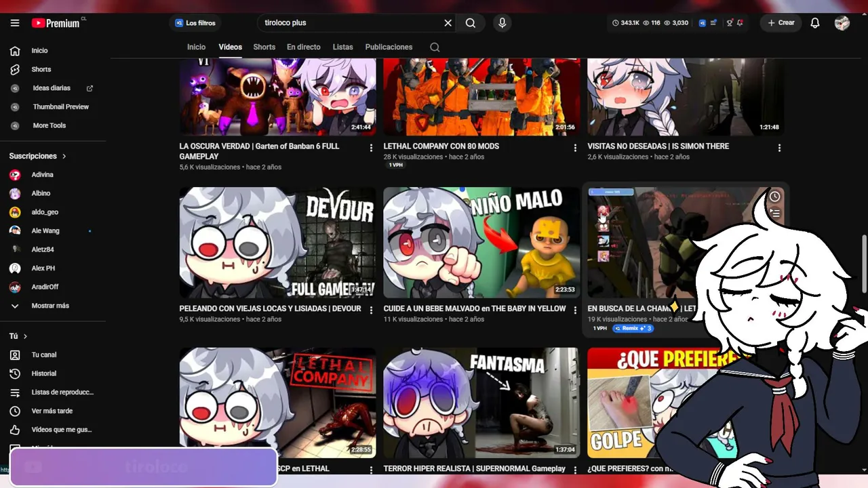The height and width of the screenshot is (488, 868).
Task: Start voice search with the microphone
Action: [502, 23]
